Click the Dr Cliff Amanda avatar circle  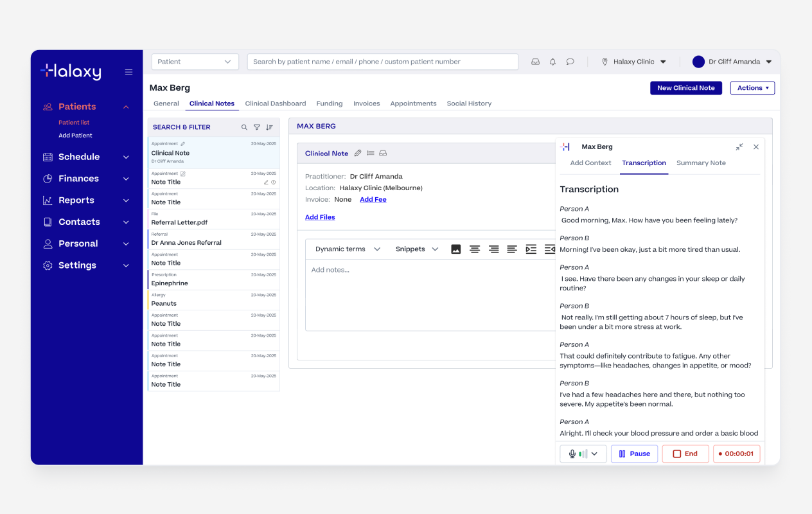[698, 62]
